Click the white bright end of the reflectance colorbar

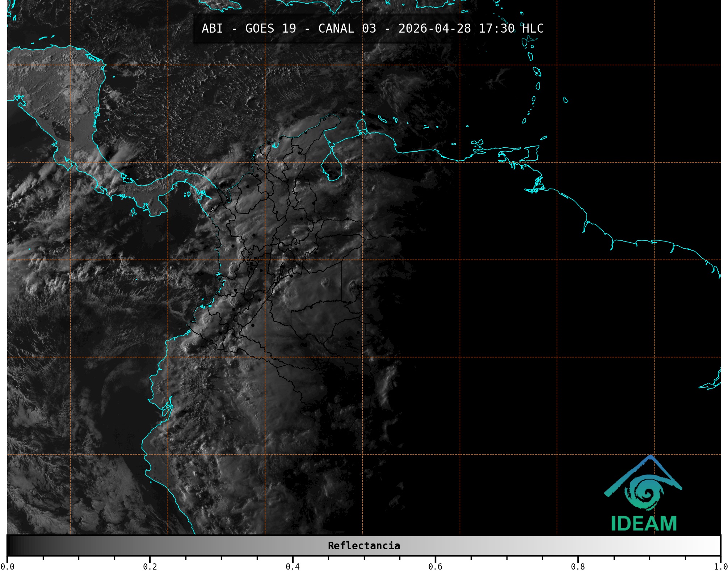(x=713, y=545)
